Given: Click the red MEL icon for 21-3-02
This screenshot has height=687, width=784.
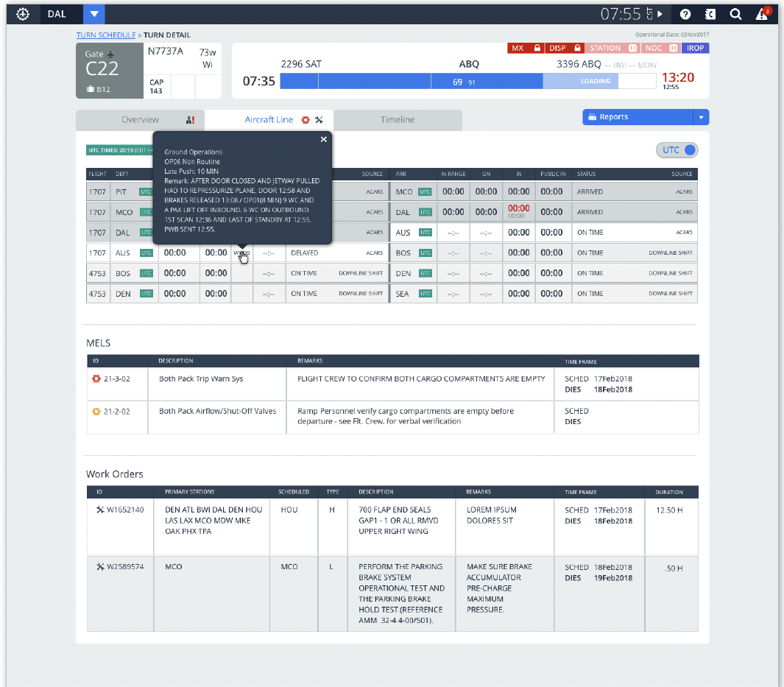Looking at the screenshot, I should coord(96,379).
